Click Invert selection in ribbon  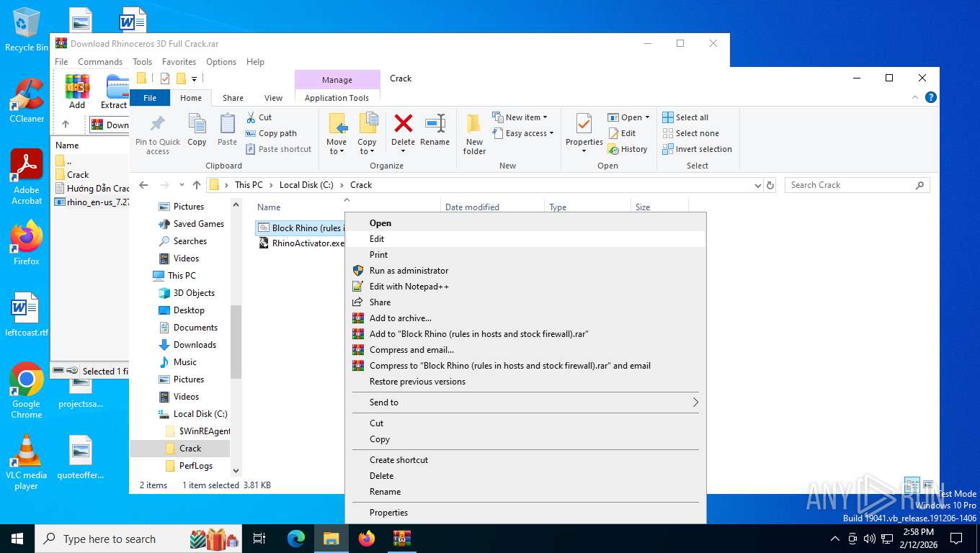(x=697, y=149)
